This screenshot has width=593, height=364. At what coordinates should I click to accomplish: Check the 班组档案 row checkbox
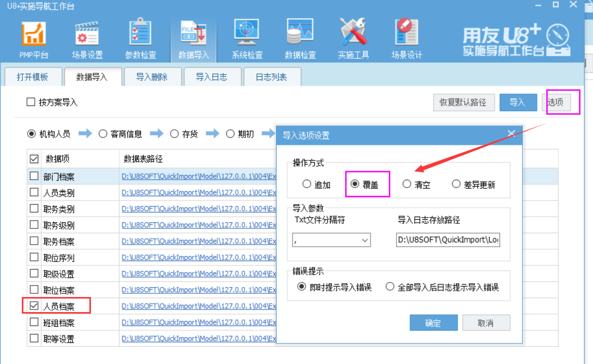[x=34, y=322]
